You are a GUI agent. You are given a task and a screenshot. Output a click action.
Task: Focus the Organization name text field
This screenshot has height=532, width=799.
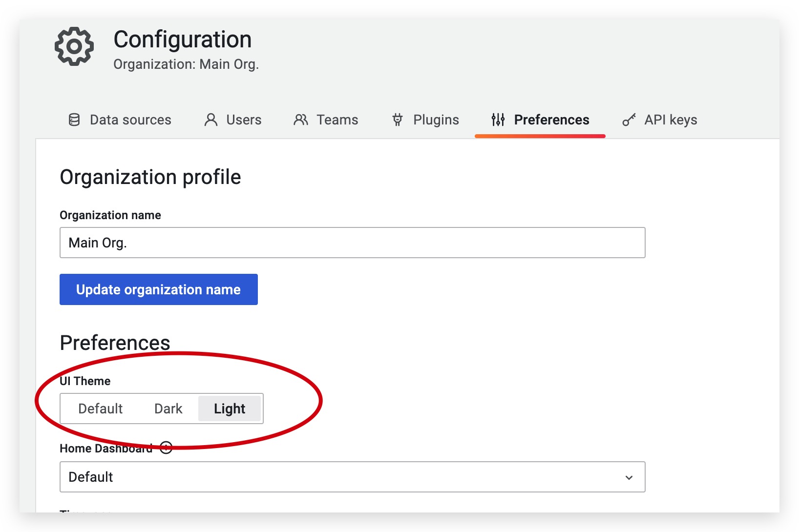352,243
